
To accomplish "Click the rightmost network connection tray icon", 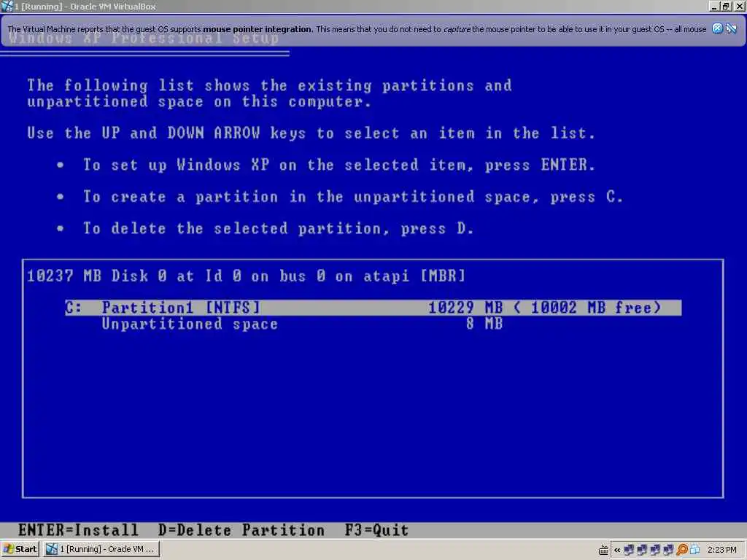I will point(669,550).
